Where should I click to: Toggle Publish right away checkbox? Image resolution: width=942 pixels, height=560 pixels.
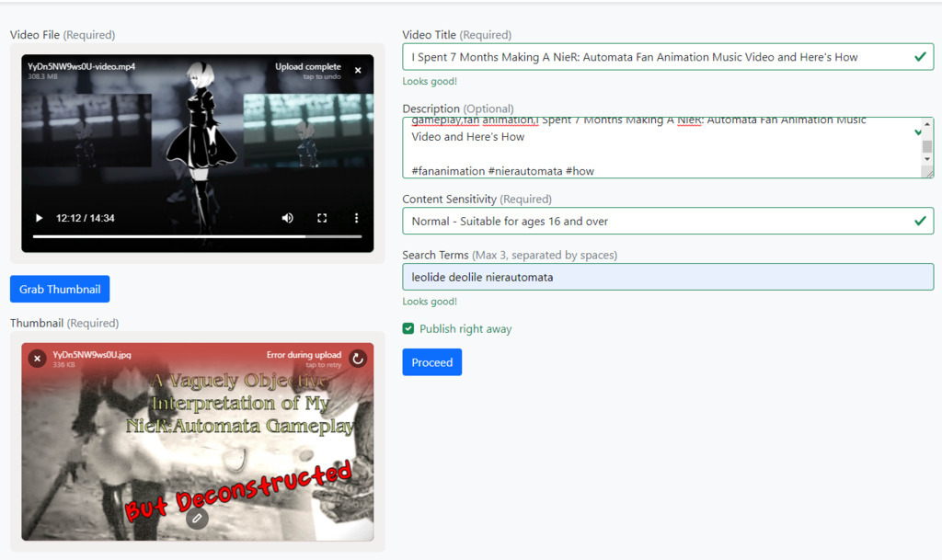pos(408,329)
